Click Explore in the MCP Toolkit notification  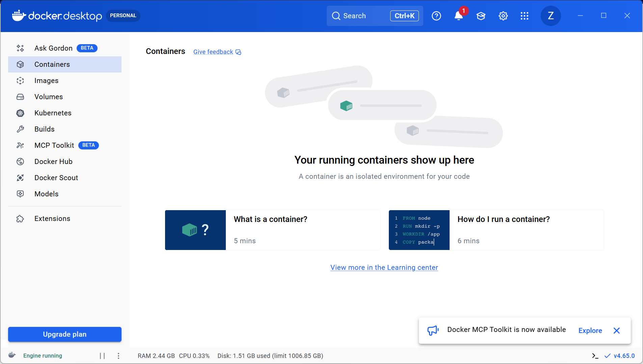point(590,331)
